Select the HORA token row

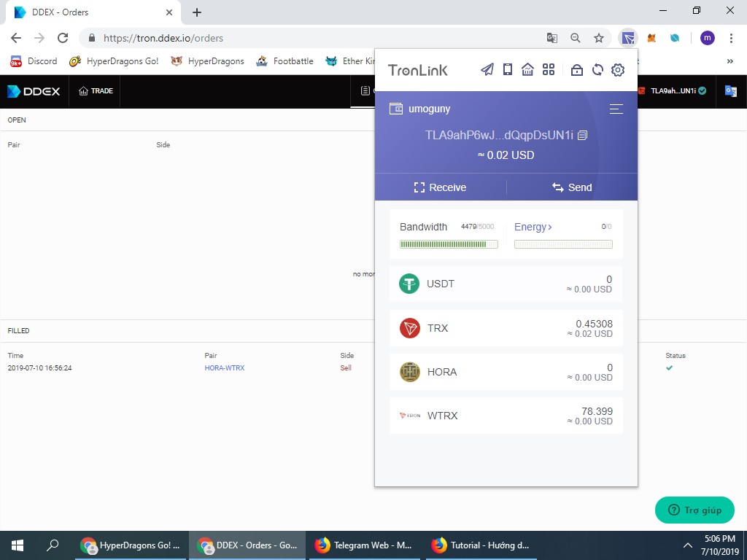(x=506, y=372)
